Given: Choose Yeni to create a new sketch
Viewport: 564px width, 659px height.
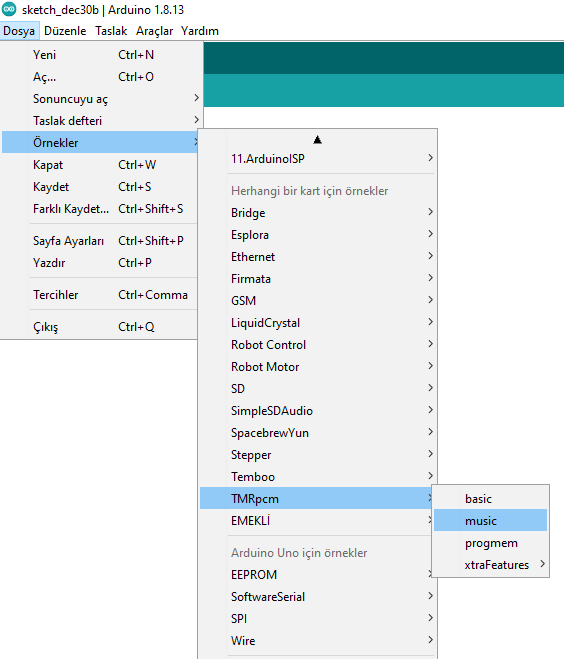Looking at the screenshot, I should click(100, 55).
